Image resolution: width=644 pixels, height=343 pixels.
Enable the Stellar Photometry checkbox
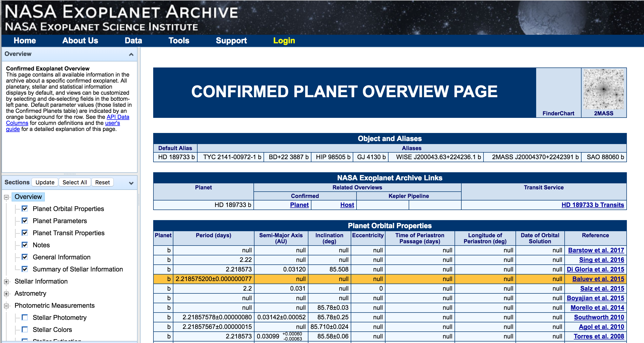(x=25, y=317)
